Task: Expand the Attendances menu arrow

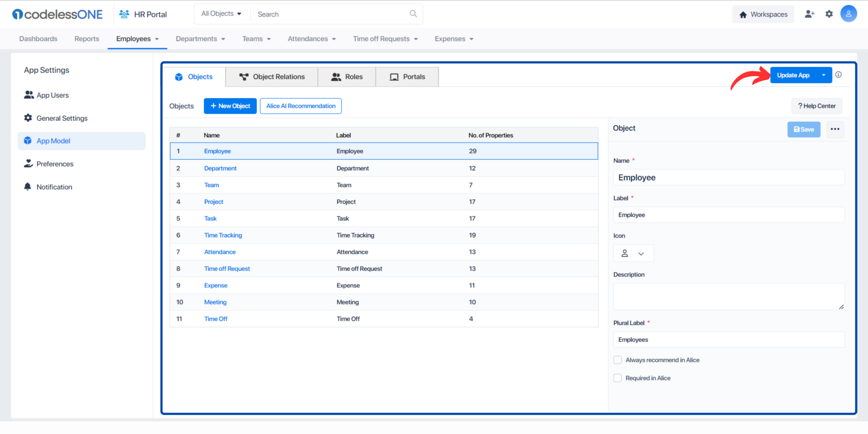Action: (334, 39)
